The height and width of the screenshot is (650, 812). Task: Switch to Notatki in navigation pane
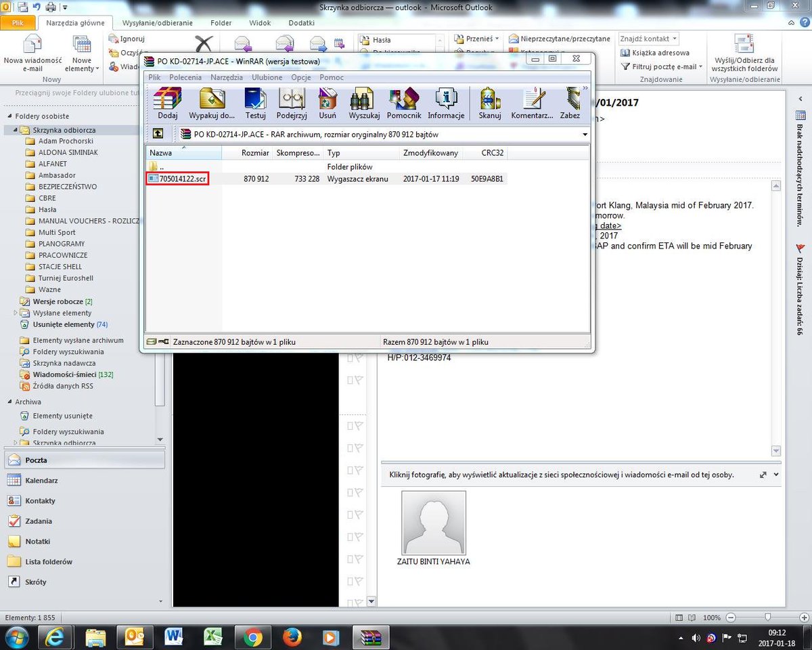coord(83,542)
